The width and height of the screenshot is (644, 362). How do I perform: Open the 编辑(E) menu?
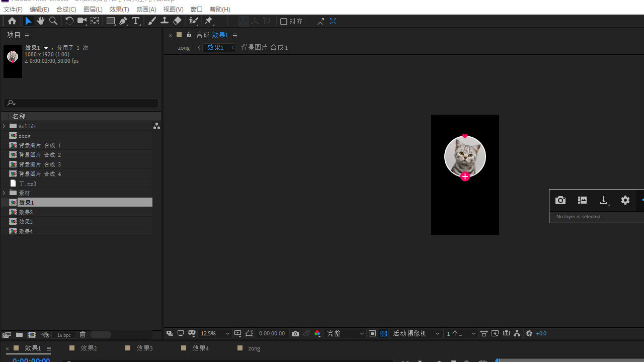pos(39,10)
